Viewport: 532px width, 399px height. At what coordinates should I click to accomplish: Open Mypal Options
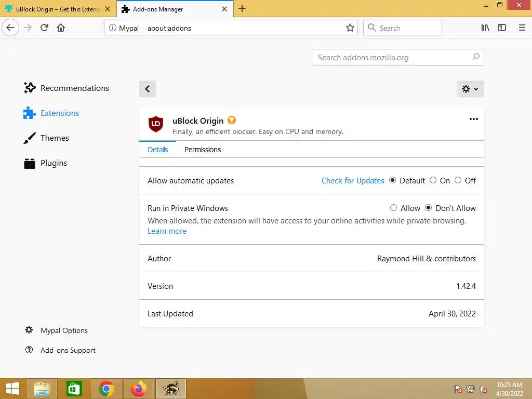coord(56,330)
